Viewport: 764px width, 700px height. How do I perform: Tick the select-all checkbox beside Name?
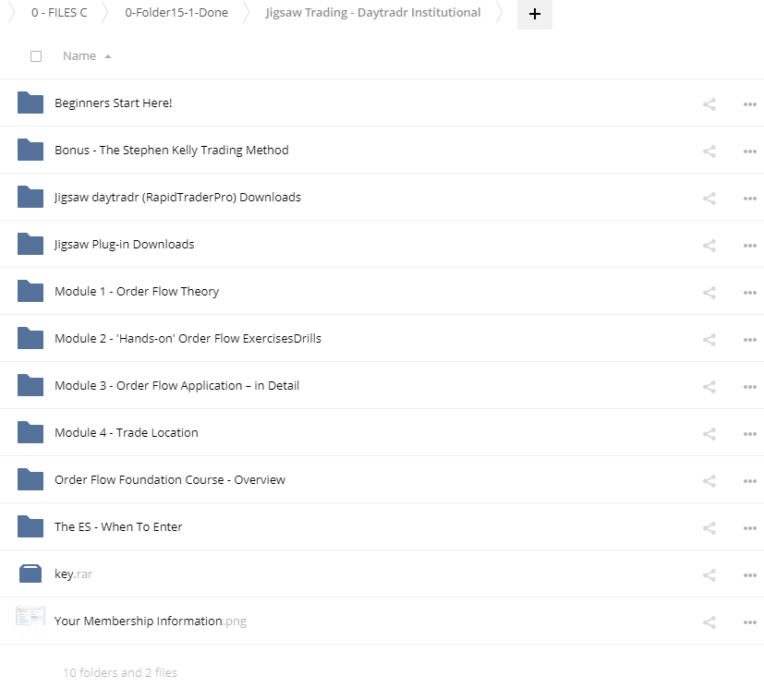pyautogui.click(x=36, y=56)
